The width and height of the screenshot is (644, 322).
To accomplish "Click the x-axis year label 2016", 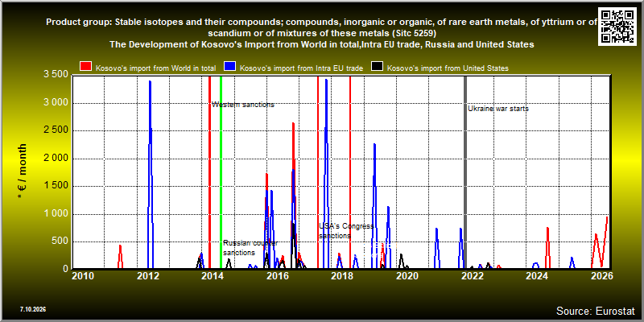I will click(277, 276).
